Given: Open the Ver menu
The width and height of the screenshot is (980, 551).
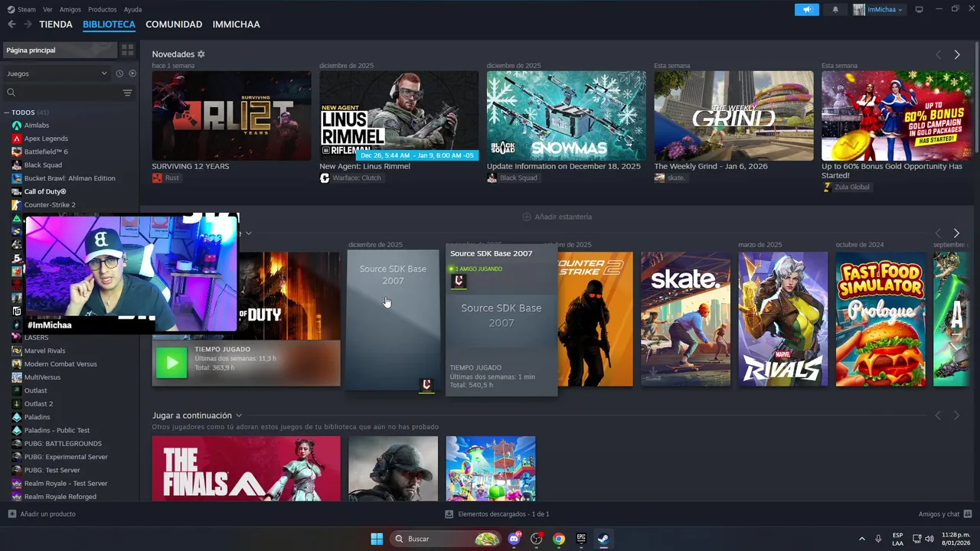Looking at the screenshot, I should (47, 9).
